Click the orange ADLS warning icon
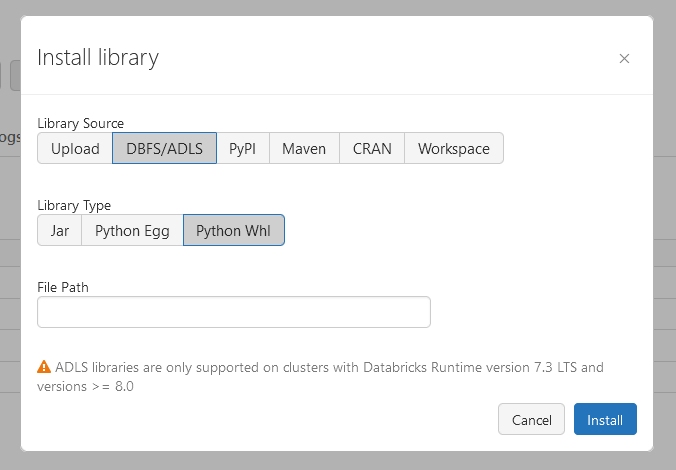The width and height of the screenshot is (676, 470). [44, 367]
